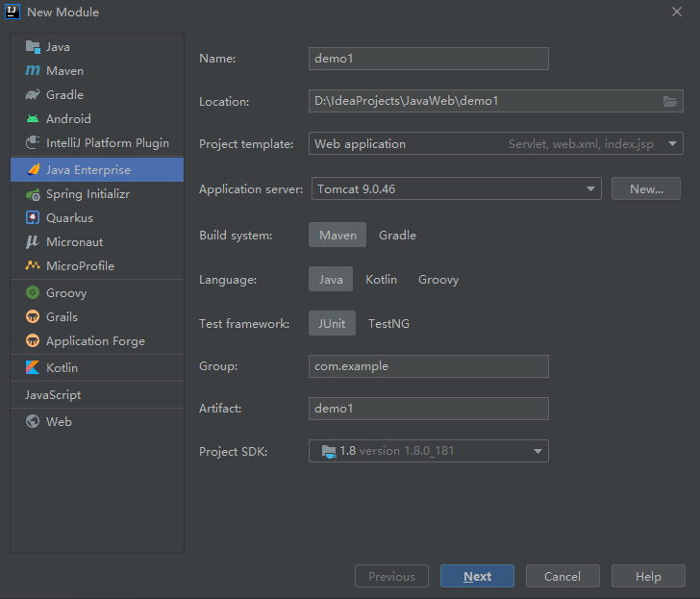Select Java in the module list
Image resolution: width=700 pixels, height=599 pixels.
97,47
